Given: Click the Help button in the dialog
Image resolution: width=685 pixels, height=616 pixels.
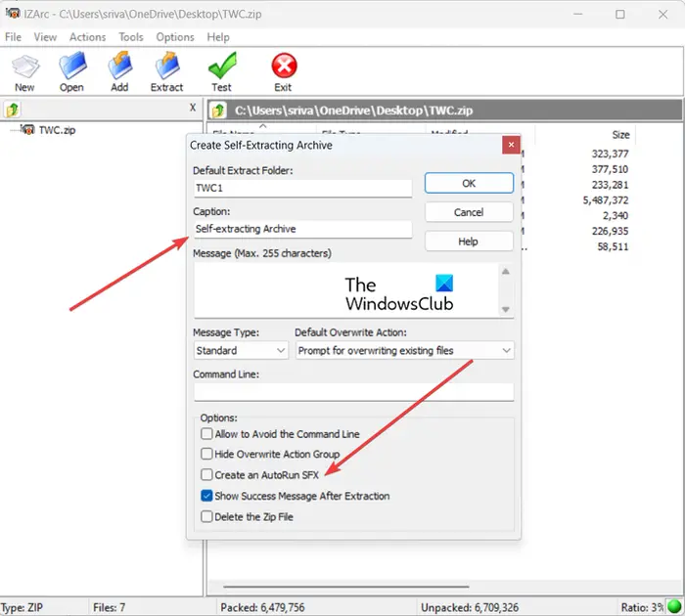Looking at the screenshot, I should coord(469,242).
